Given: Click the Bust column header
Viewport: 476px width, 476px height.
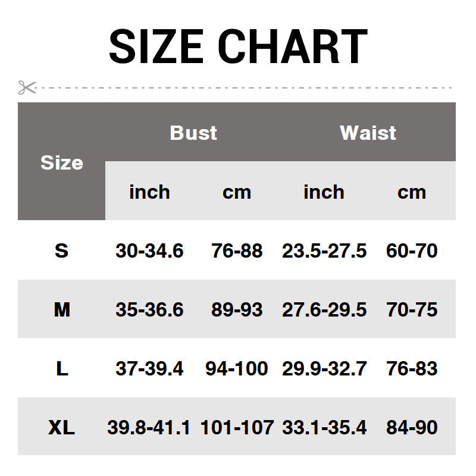Looking at the screenshot, I should [193, 133].
